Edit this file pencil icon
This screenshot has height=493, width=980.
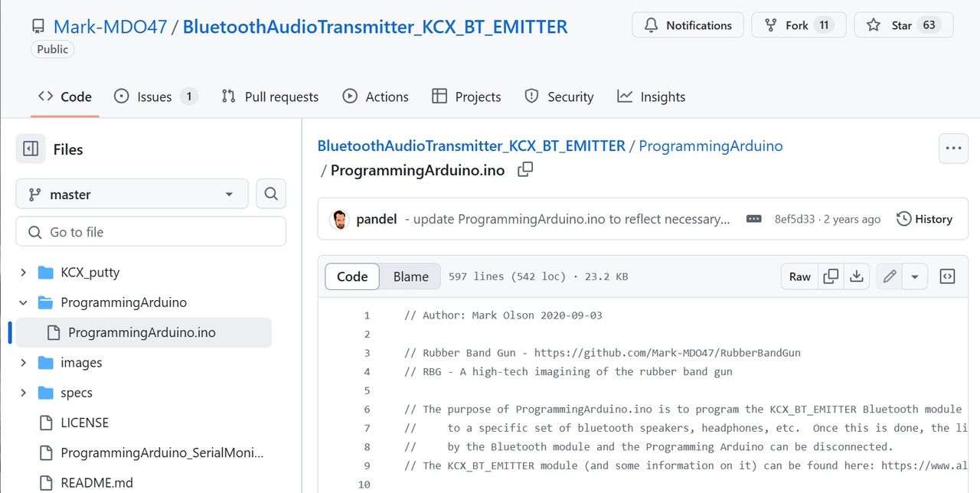pyautogui.click(x=889, y=276)
